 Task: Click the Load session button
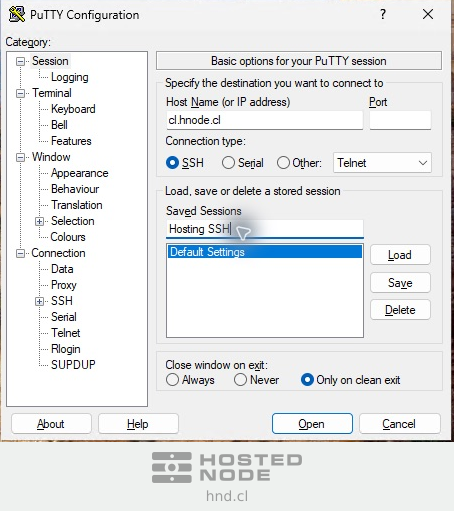point(400,255)
